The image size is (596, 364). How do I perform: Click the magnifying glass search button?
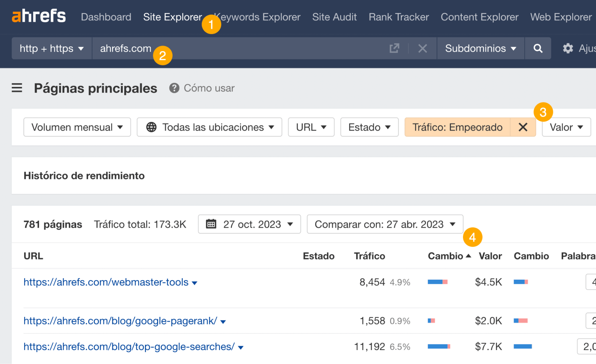(x=538, y=48)
